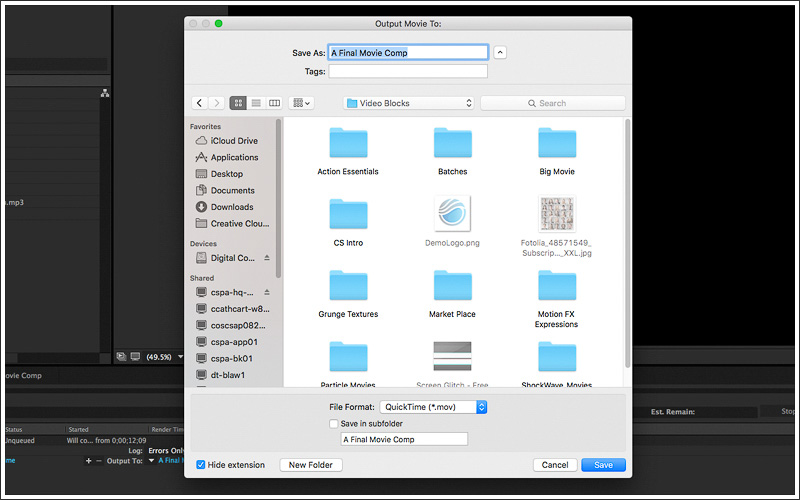Open the Video Blocks location popup
This screenshot has width=800, height=500.
pos(409,103)
